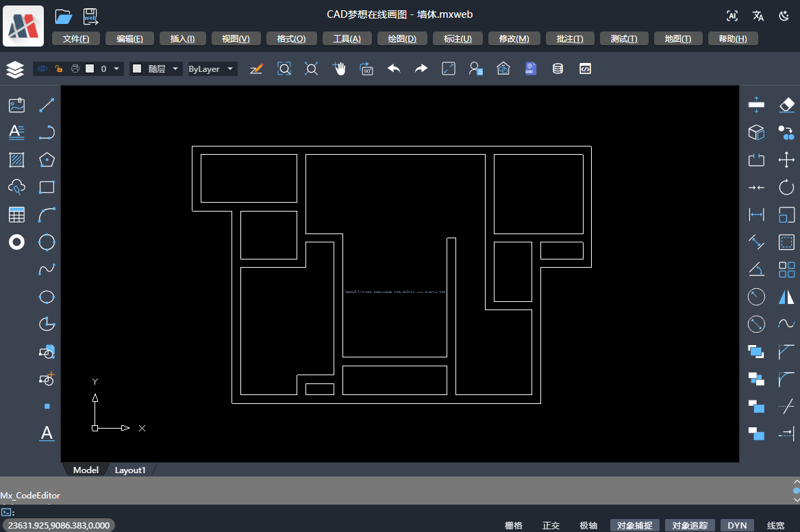
Task: Select the spline curve tool
Action: (47, 269)
